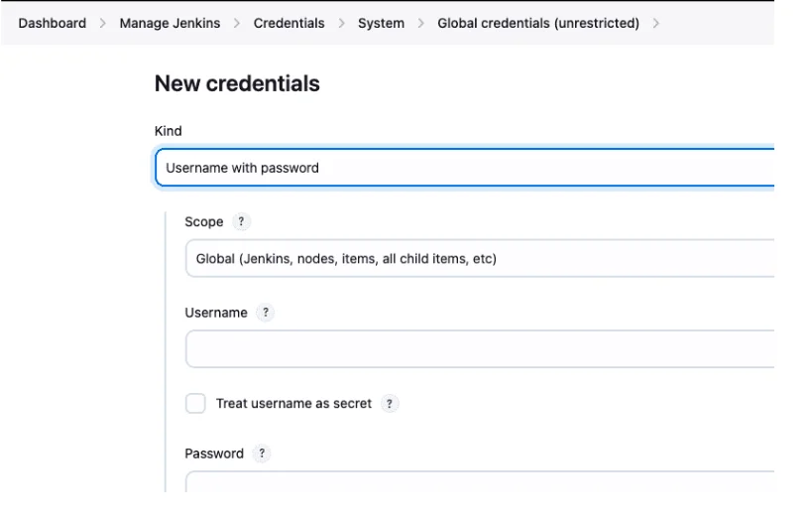
Task: Click the Treat username as secret label
Action: (293, 404)
